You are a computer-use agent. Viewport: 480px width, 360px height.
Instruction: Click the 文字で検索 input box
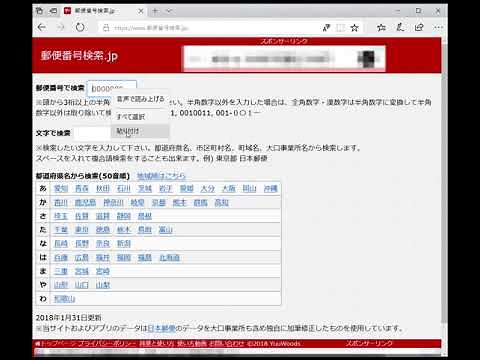tap(92, 133)
